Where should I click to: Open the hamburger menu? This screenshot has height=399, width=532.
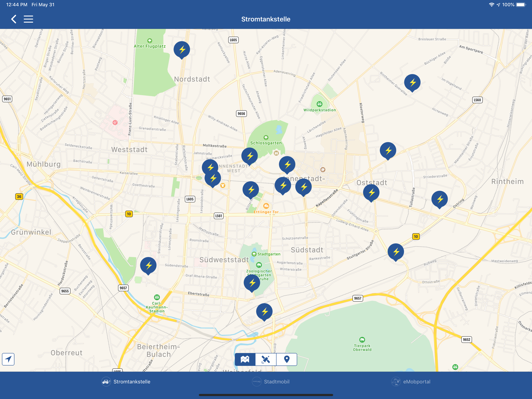click(x=28, y=19)
